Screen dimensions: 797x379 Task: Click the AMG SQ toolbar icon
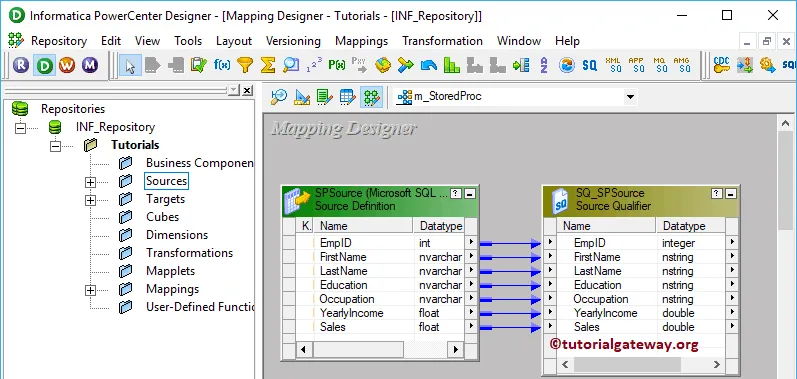(x=682, y=65)
